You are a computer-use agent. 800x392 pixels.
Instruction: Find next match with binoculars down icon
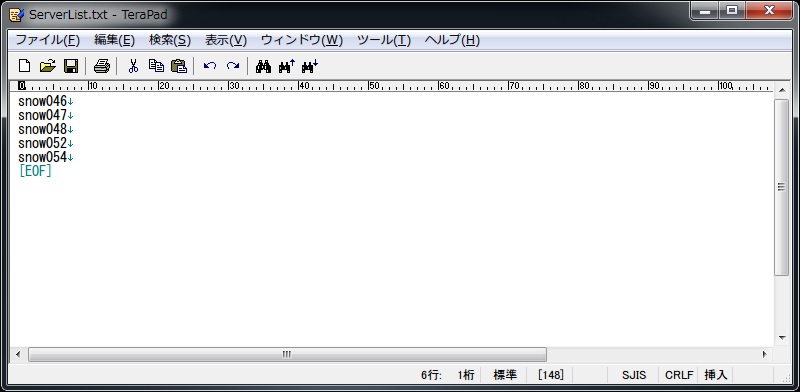pos(310,66)
